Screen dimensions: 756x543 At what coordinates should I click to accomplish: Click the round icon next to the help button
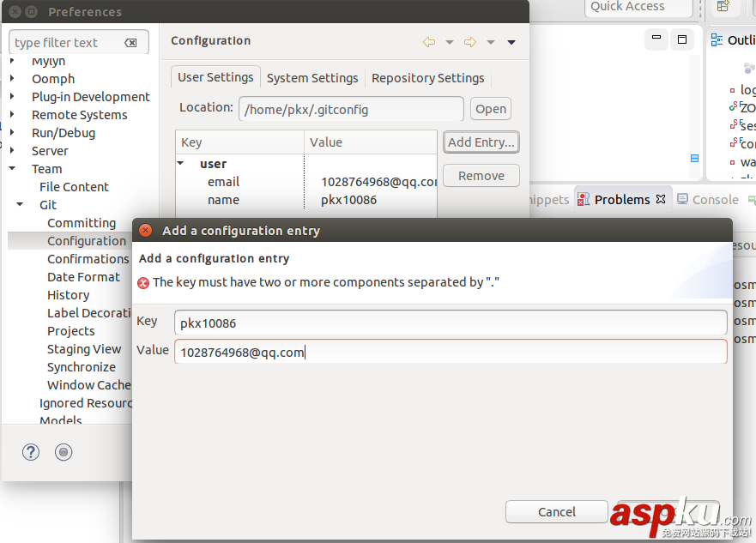pyautogui.click(x=63, y=452)
